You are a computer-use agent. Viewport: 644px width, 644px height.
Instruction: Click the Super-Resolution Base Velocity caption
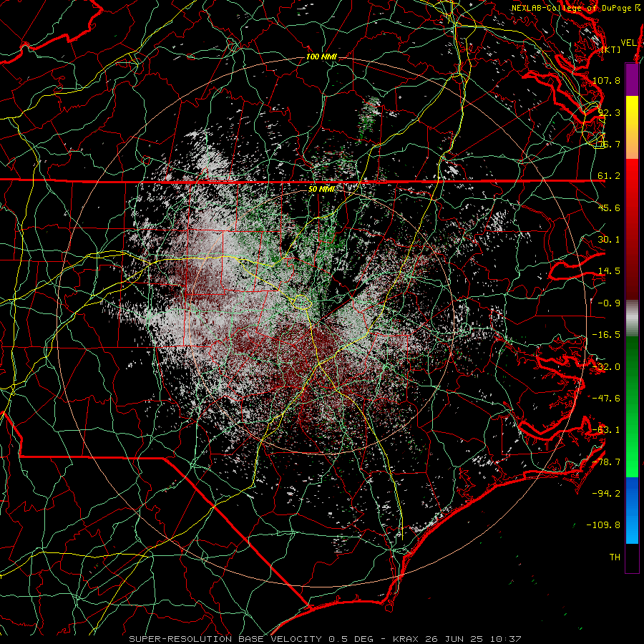(x=324, y=639)
